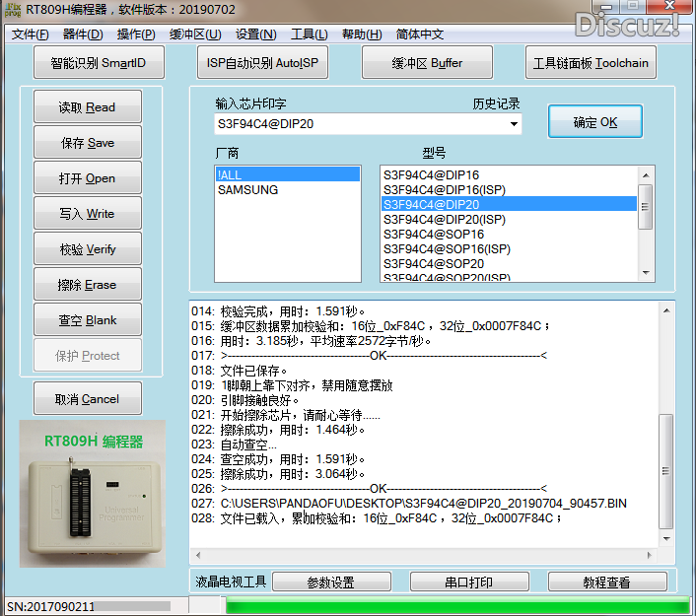Click the 保存 Save button
Screen dimensions: 696x616
point(88,142)
